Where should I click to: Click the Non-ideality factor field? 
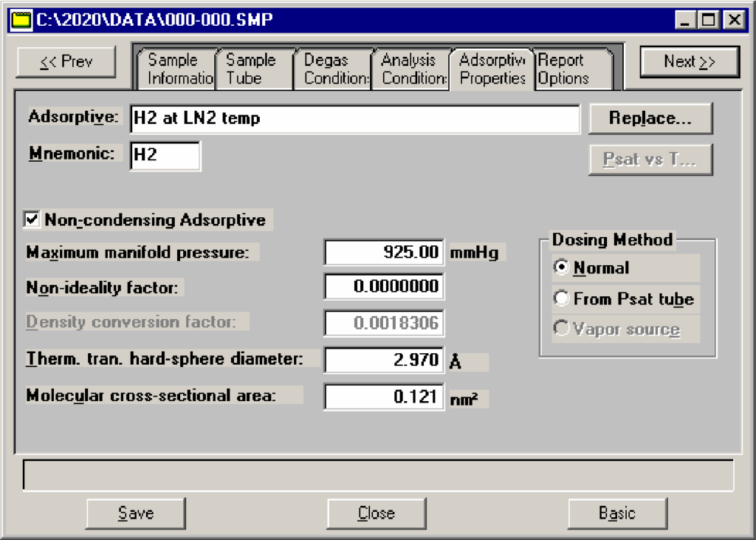(x=384, y=287)
